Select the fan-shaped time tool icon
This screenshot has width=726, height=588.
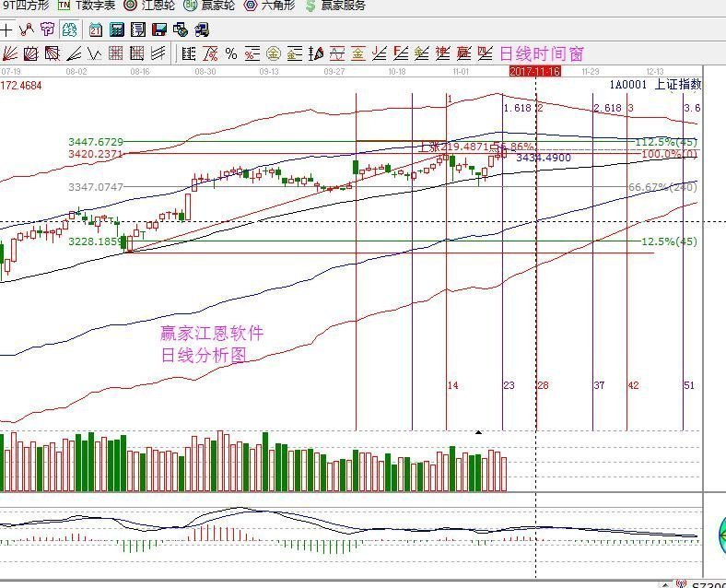click(316, 53)
